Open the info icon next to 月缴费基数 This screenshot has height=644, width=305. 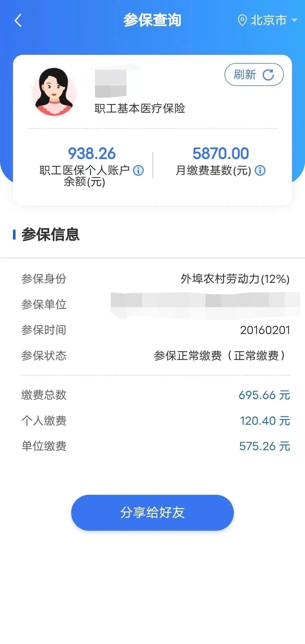[x=260, y=171]
